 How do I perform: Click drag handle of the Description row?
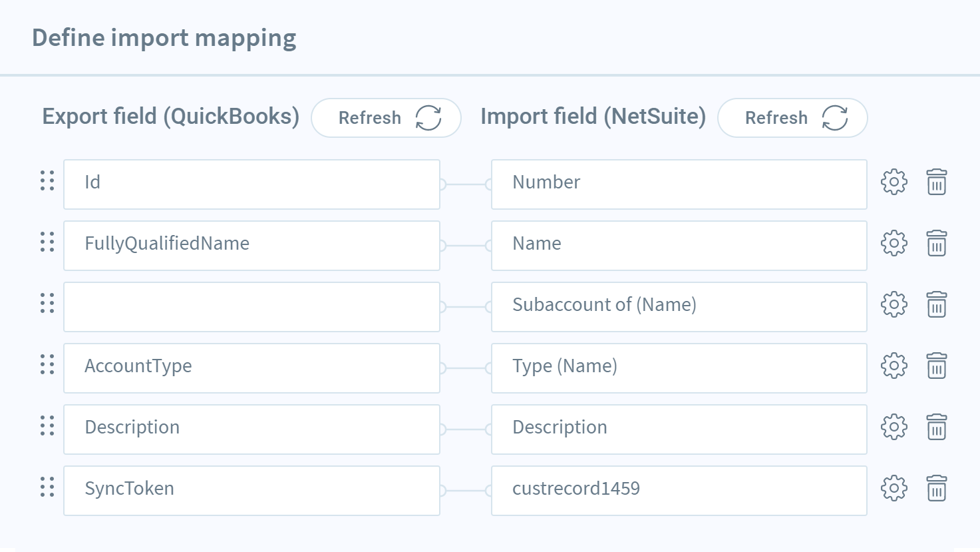coord(47,425)
